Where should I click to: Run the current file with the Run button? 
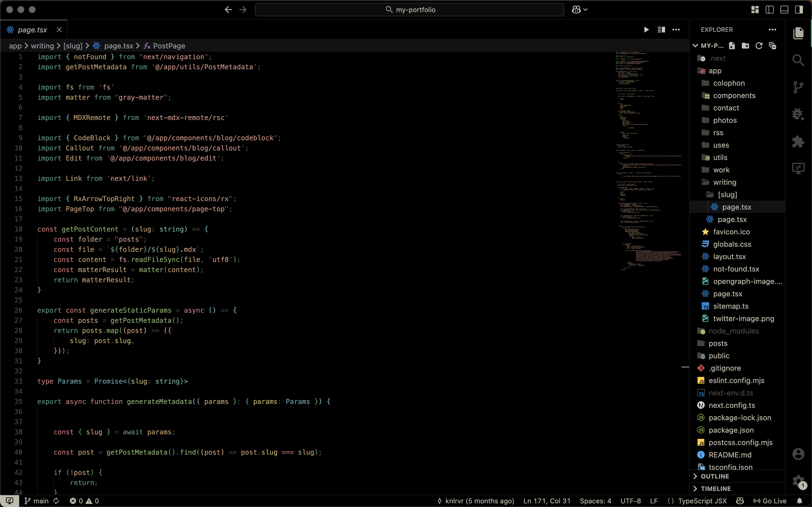click(x=646, y=30)
